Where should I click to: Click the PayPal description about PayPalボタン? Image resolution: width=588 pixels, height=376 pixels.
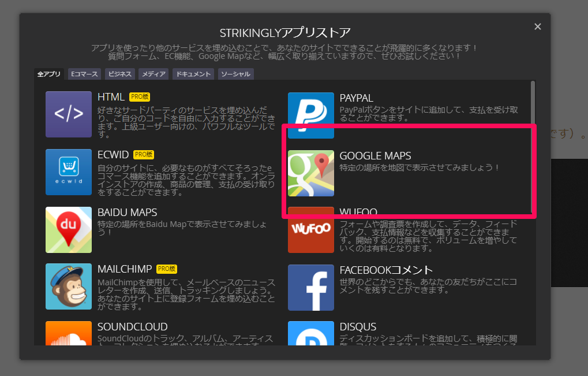click(x=429, y=114)
